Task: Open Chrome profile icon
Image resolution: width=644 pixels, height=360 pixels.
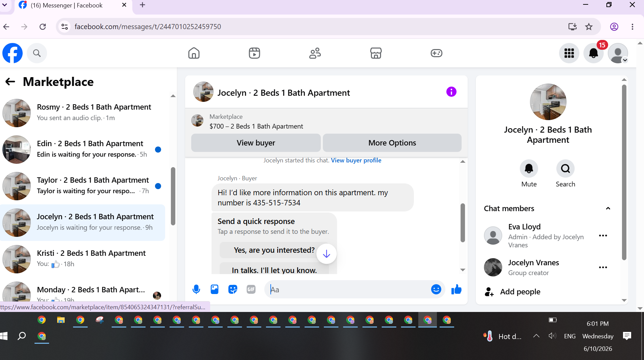Action: click(614, 26)
